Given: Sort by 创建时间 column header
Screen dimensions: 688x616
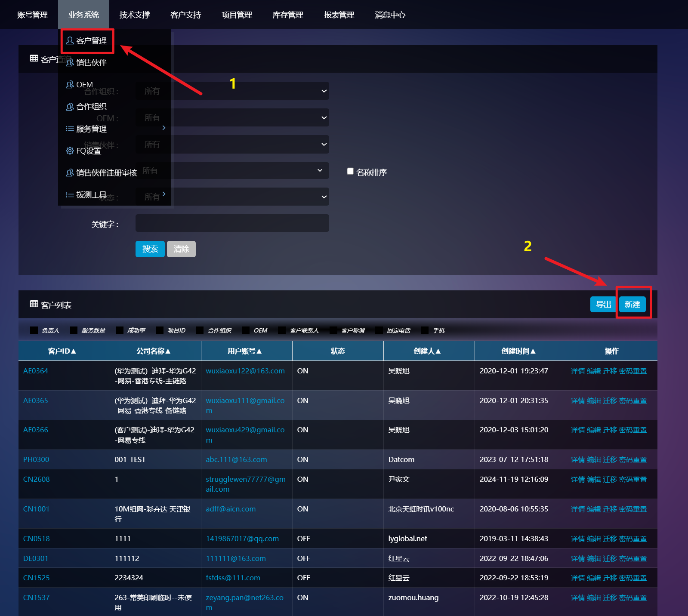Looking at the screenshot, I should tap(520, 351).
